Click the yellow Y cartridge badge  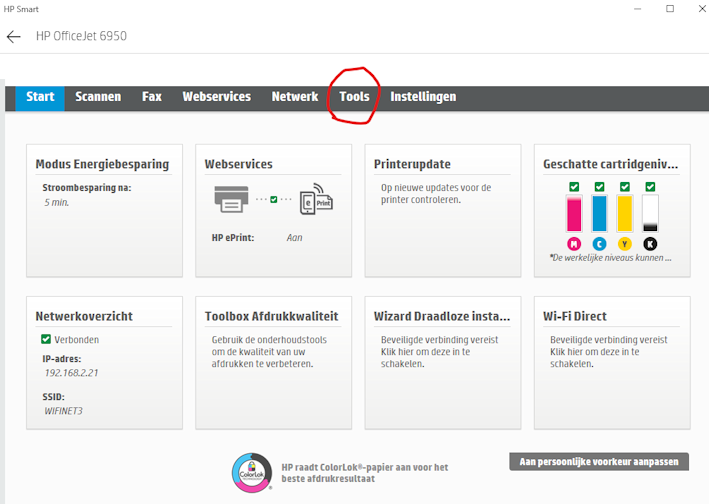coord(624,244)
